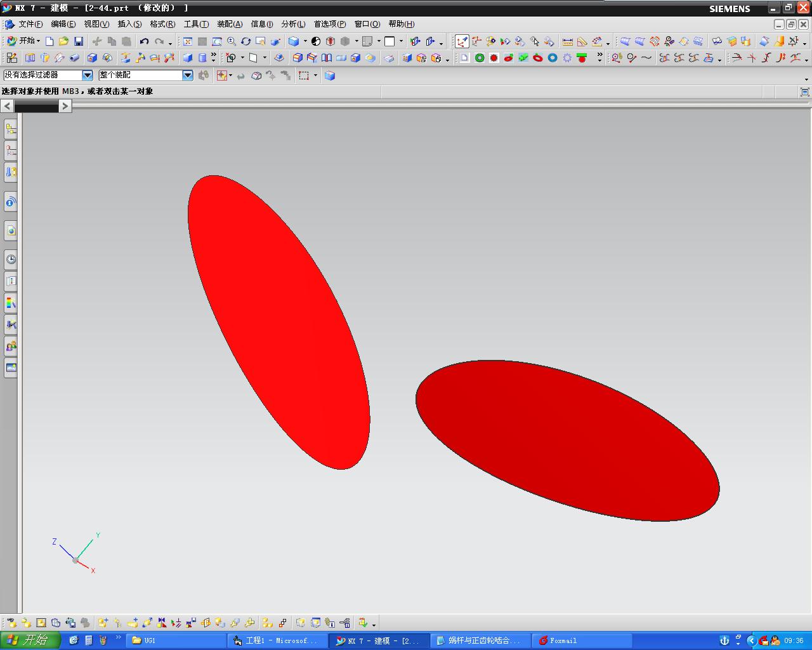The height and width of the screenshot is (650, 812).
Task: Switch to 工程1 Microsoft taskbar window
Action: [x=277, y=640]
